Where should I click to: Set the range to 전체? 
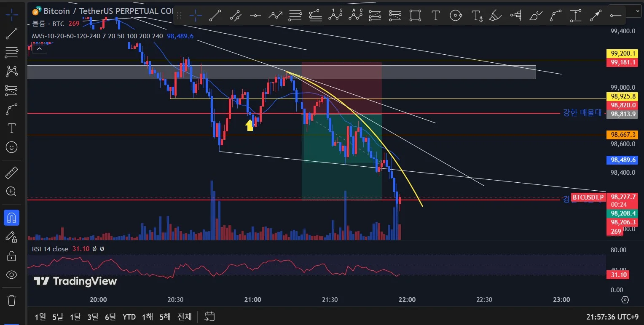click(x=185, y=317)
